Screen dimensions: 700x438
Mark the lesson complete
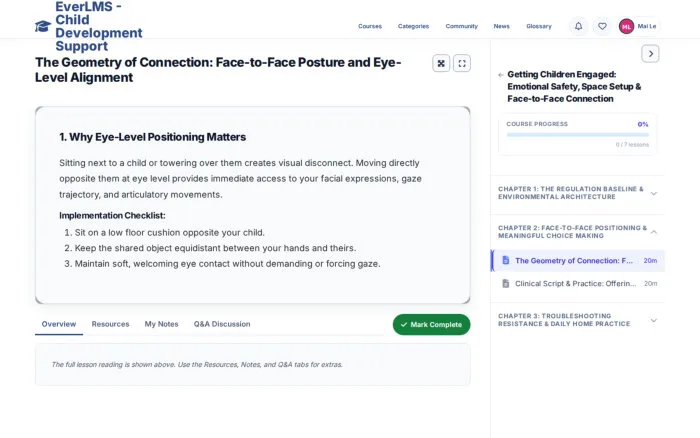coord(431,325)
